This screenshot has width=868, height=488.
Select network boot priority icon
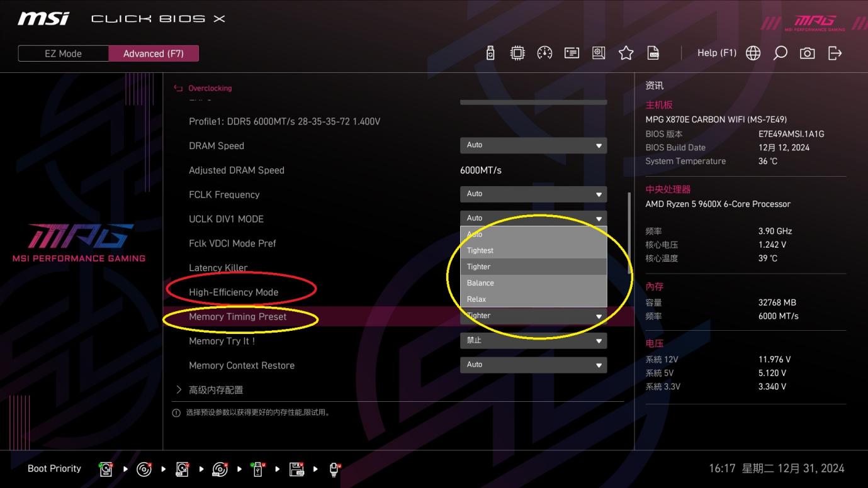[334, 470]
